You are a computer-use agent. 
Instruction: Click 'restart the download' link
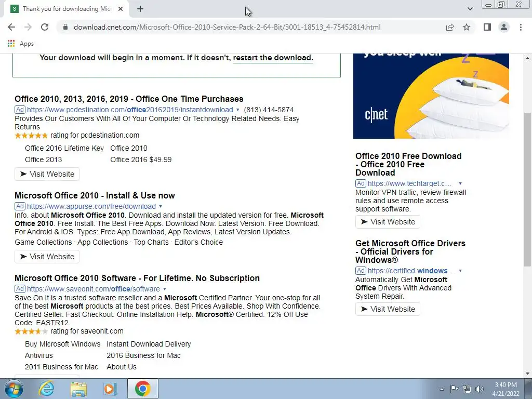(x=273, y=58)
